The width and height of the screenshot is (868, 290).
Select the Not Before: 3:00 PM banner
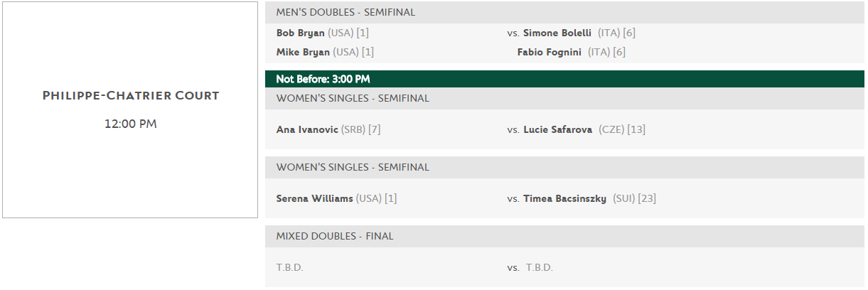pyautogui.click(x=564, y=79)
